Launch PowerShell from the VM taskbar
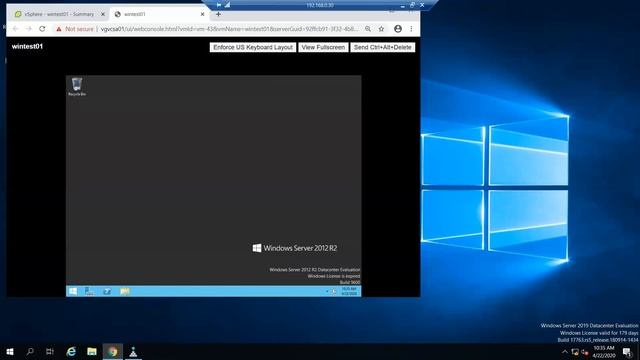 coord(107,291)
